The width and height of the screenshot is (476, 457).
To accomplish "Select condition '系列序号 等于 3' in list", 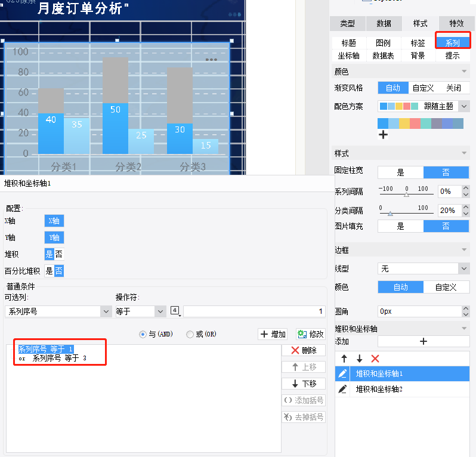I will 59,358.
